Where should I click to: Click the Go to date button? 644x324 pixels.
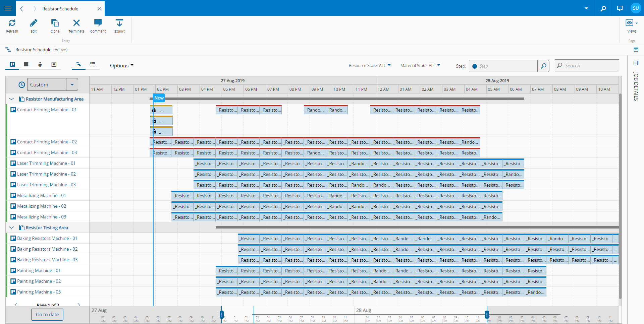[47, 315]
